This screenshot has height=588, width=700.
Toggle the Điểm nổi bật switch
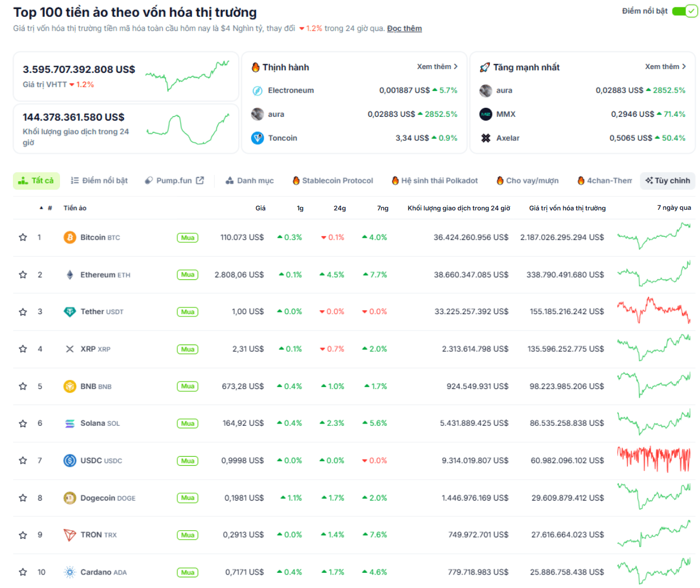tap(684, 11)
